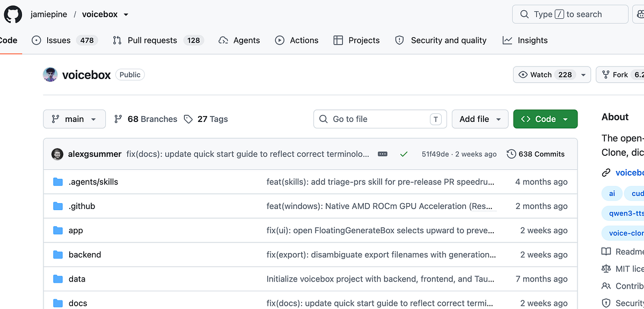Viewport: 644px width, 309px height.
Task: Open the Readme link in About sidebar
Action: (x=623, y=251)
